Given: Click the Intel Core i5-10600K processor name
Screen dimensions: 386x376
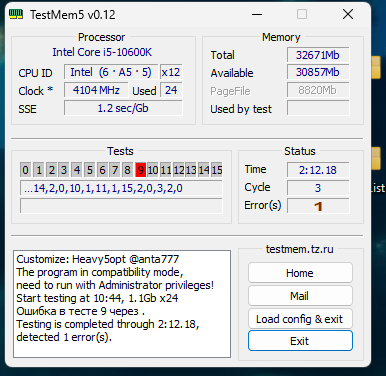Looking at the screenshot, I should click(x=102, y=52).
